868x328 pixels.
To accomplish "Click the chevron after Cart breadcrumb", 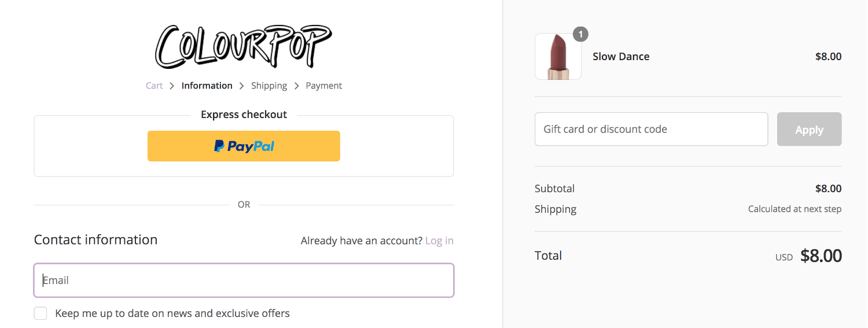I will point(172,86).
